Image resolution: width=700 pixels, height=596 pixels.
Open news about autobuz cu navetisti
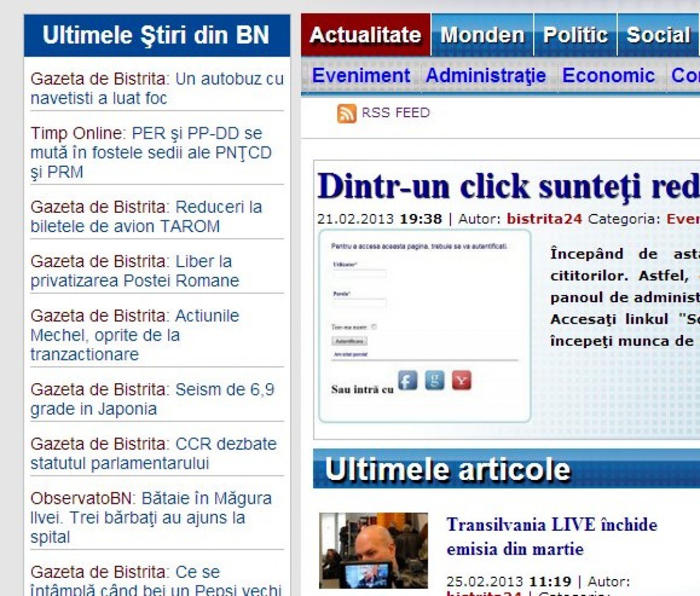tap(156, 88)
